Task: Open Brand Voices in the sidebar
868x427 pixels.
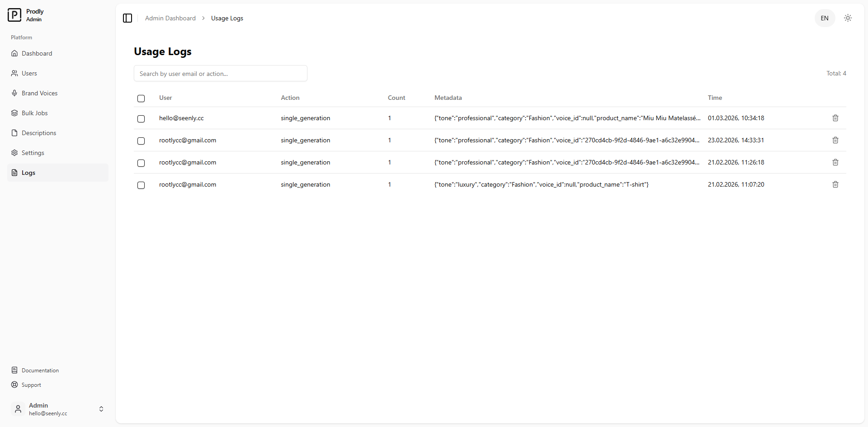Action: (39, 93)
